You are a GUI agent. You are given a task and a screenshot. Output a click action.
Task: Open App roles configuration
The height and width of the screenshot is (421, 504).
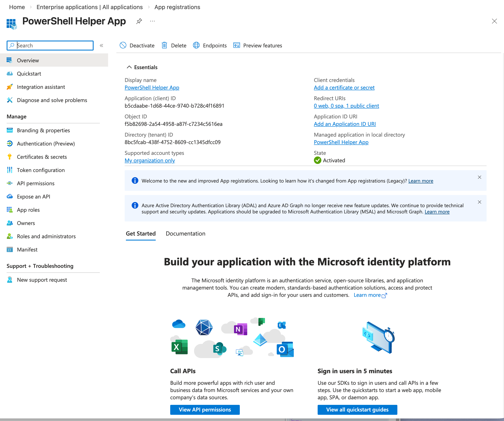(x=28, y=210)
